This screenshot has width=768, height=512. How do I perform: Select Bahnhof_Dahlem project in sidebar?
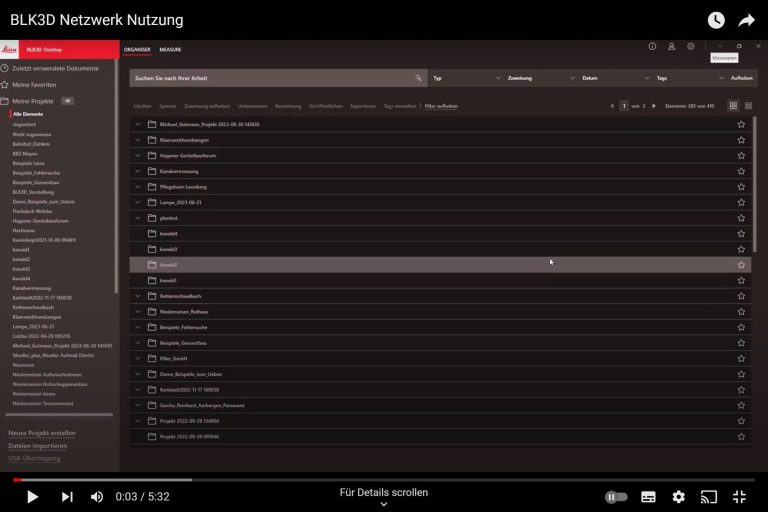point(31,144)
